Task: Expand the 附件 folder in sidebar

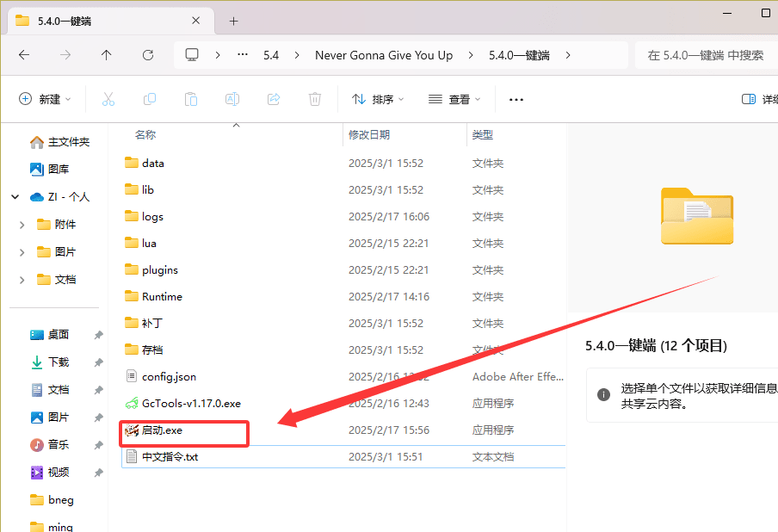Action: click(x=22, y=224)
